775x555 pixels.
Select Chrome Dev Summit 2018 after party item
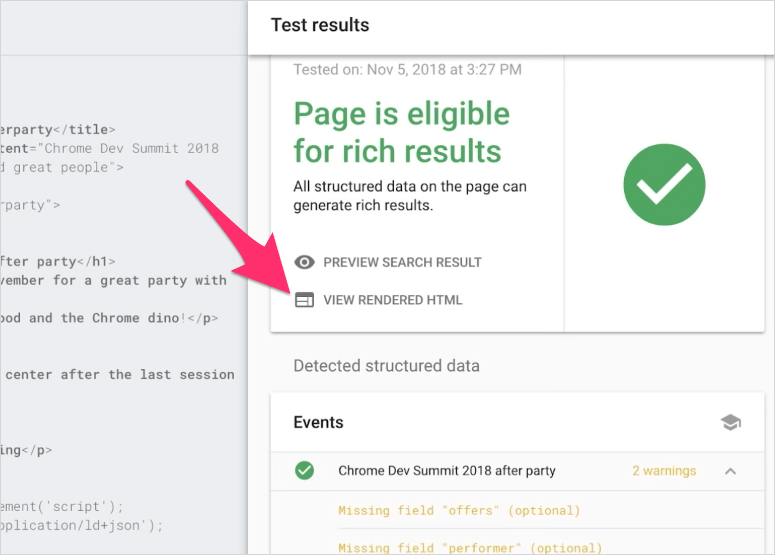click(x=447, y=470)
